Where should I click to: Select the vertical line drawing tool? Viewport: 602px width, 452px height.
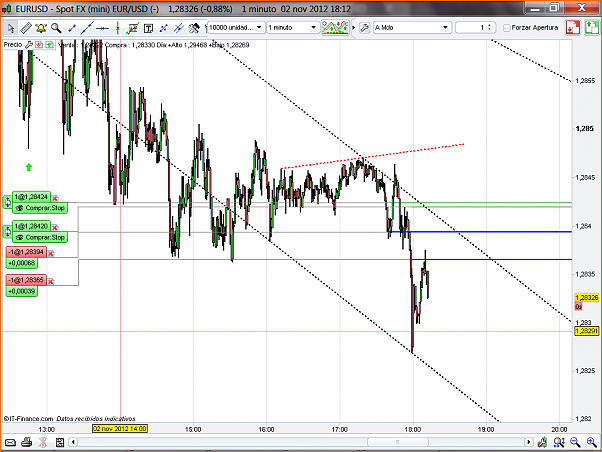pos(117,28)
